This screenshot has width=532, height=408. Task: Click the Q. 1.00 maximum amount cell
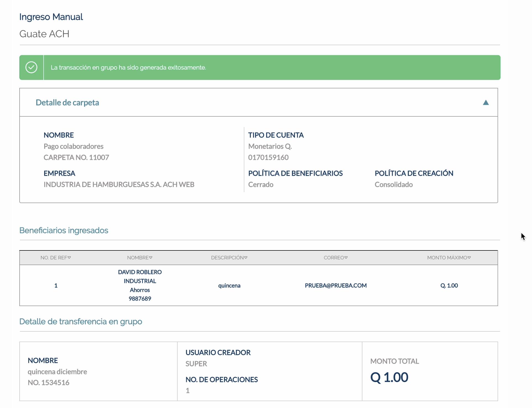[x=449, y=286]
